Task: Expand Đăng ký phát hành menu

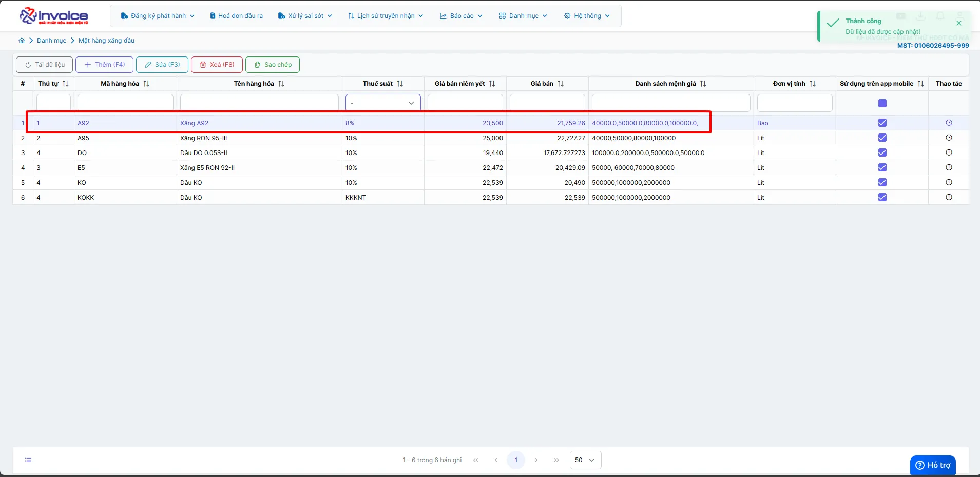Action: [x=158, y=16]
